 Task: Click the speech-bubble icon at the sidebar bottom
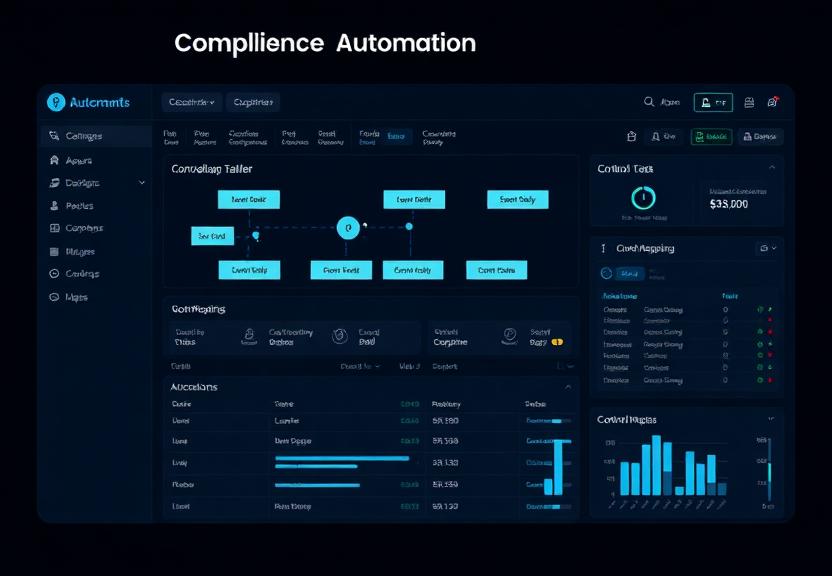coord(54,297)
